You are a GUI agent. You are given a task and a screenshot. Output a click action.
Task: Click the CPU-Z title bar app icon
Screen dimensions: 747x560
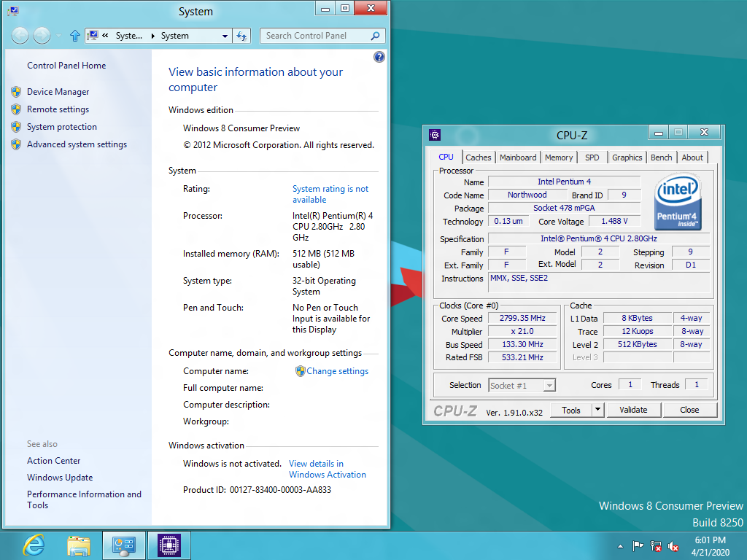[435, 135]
